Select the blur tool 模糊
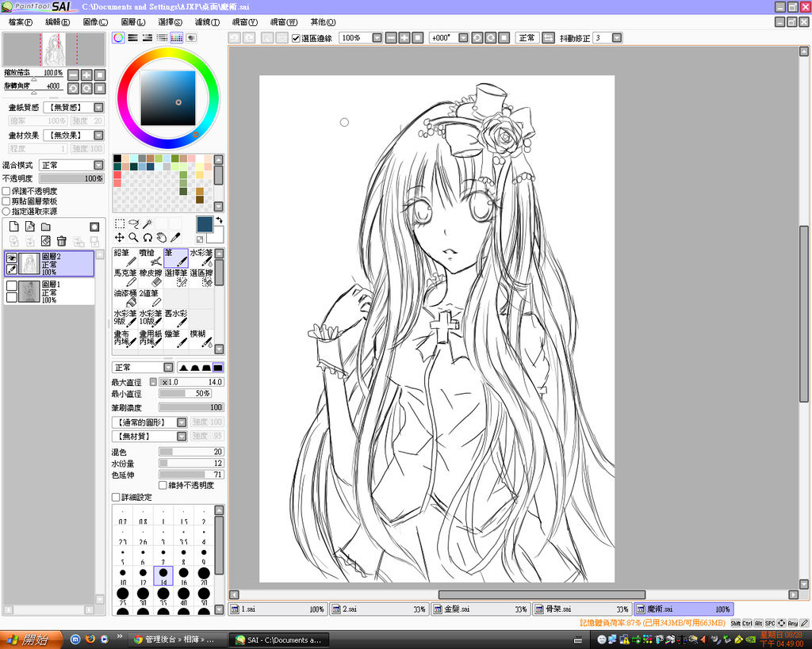Image resolution: width=812 pixels, height=649 pixels. point(201,338)
